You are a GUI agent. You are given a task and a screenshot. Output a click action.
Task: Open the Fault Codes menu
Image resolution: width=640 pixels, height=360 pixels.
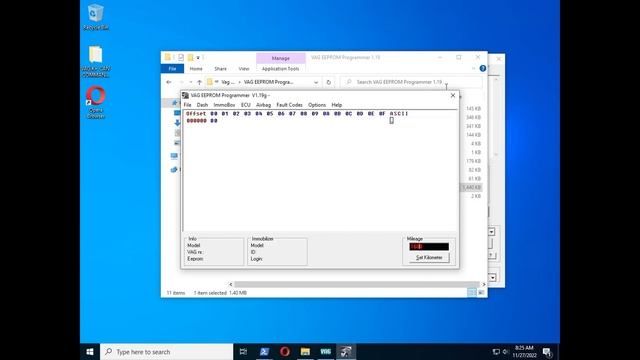tap(289, 105)
